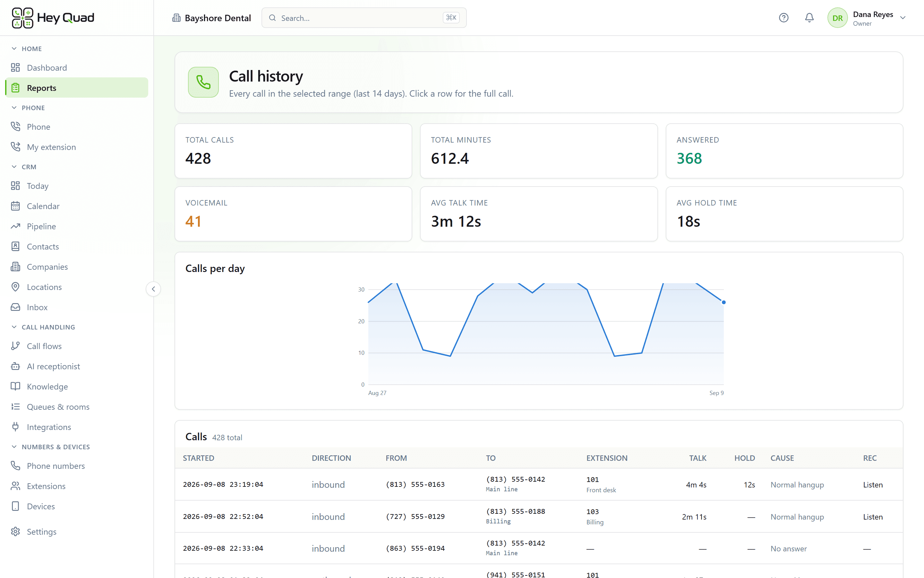Listen to the 23:19:04 call recording
This screenshot has width=924, height=578.
[873, 484]
